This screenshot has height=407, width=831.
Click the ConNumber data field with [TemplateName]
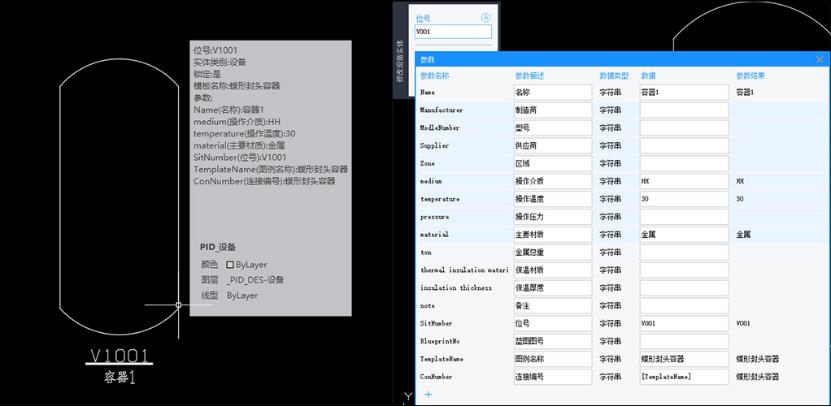(x=683, y=377)
